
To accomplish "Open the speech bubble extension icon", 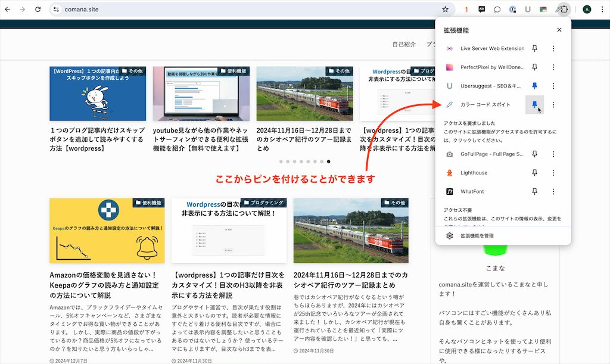I will 497,10.
